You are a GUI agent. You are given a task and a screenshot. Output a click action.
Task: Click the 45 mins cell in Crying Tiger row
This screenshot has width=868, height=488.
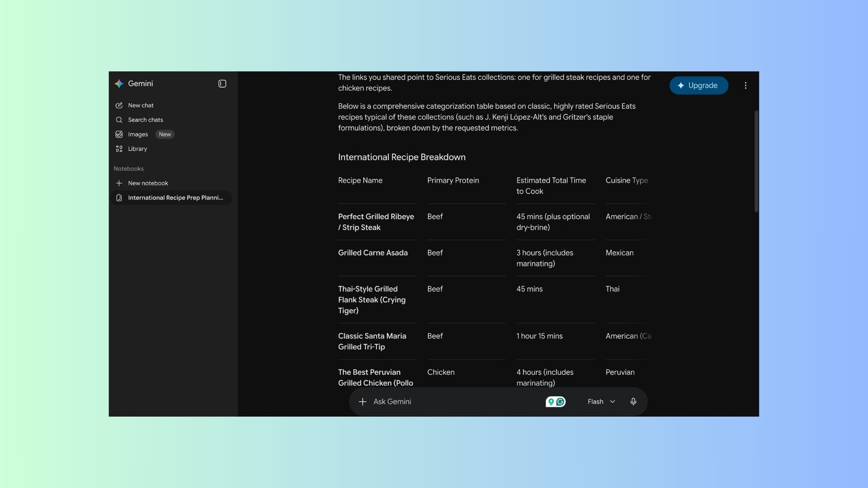click(x=529, y=289)
